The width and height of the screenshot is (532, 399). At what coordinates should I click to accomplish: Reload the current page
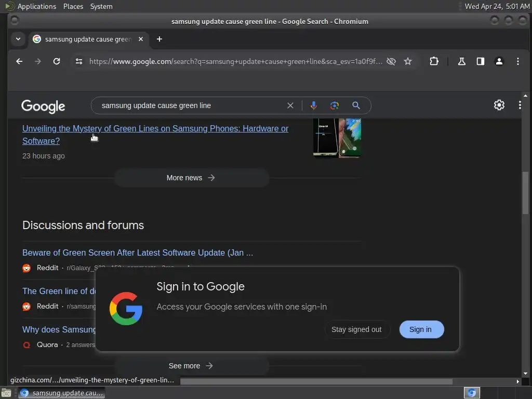pos(57,61)
